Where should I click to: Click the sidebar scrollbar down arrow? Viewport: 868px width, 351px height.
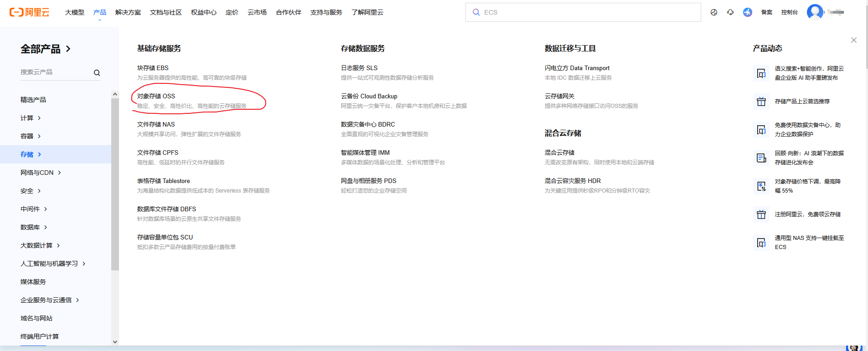pyautogui.click(x=115, y=341)
